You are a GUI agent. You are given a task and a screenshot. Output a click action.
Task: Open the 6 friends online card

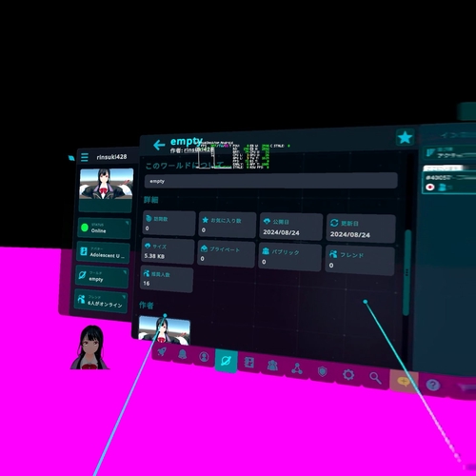(101, 301)
